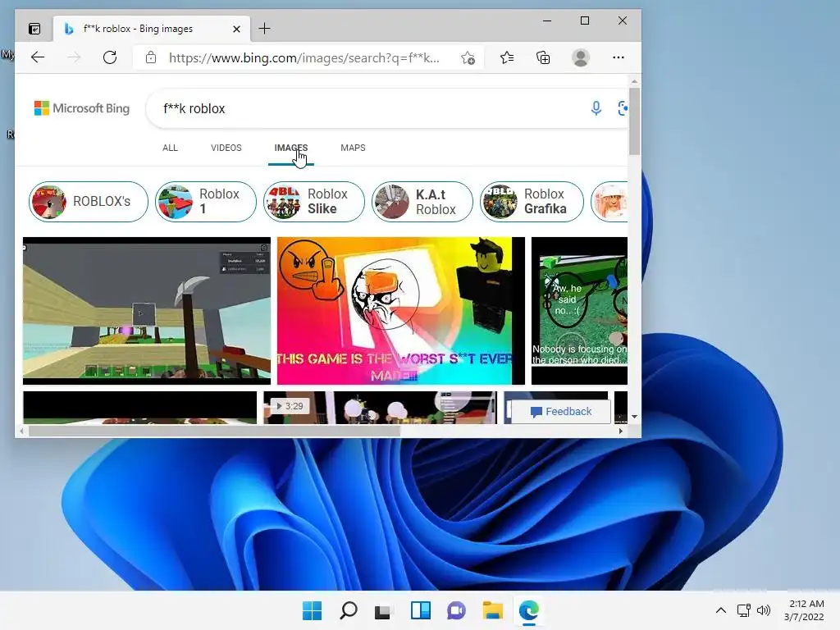Click the microphone voice search icon
Image resolution: width=840 pixels, height=630 pixels.
point(596,108)
